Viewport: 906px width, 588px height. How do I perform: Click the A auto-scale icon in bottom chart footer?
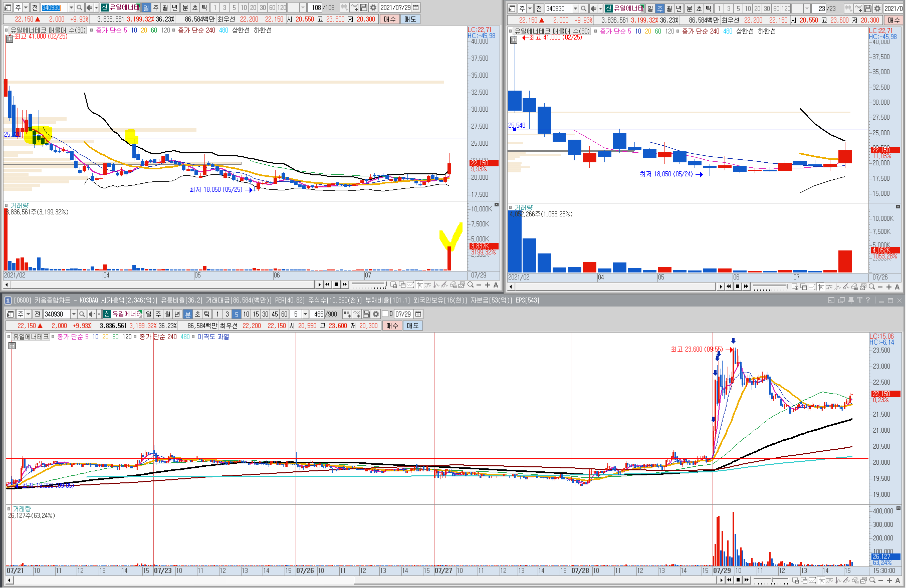click(x=897, y=580)
